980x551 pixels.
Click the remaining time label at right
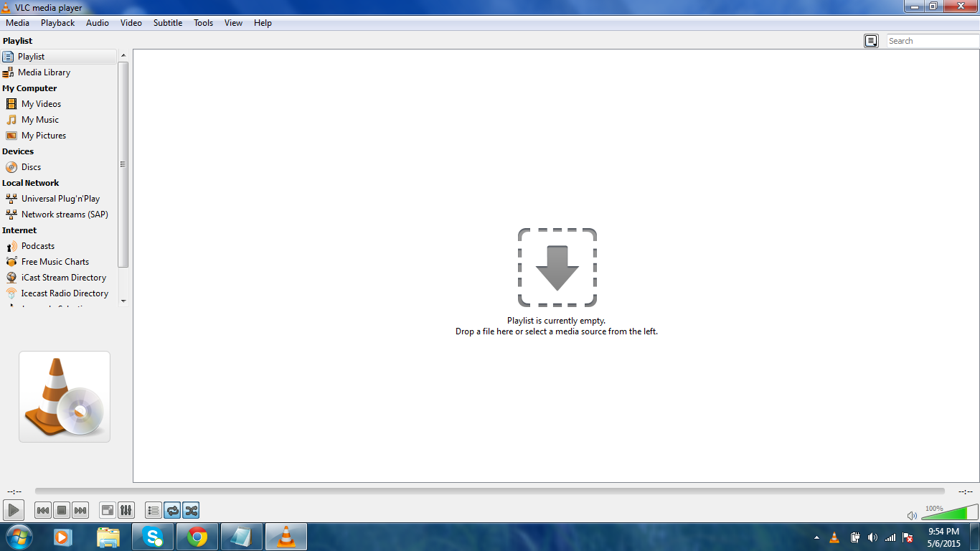(x=966, y=491)
